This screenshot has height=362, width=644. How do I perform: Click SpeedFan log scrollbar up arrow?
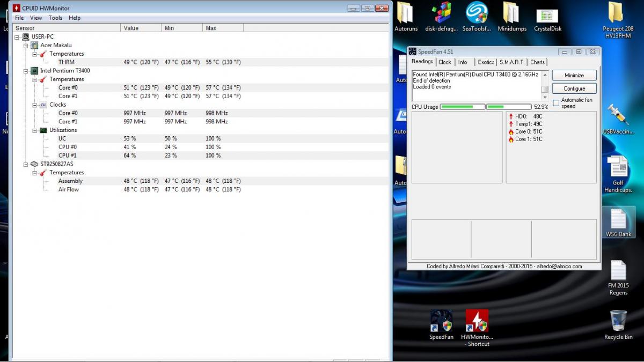pos(545,75)
